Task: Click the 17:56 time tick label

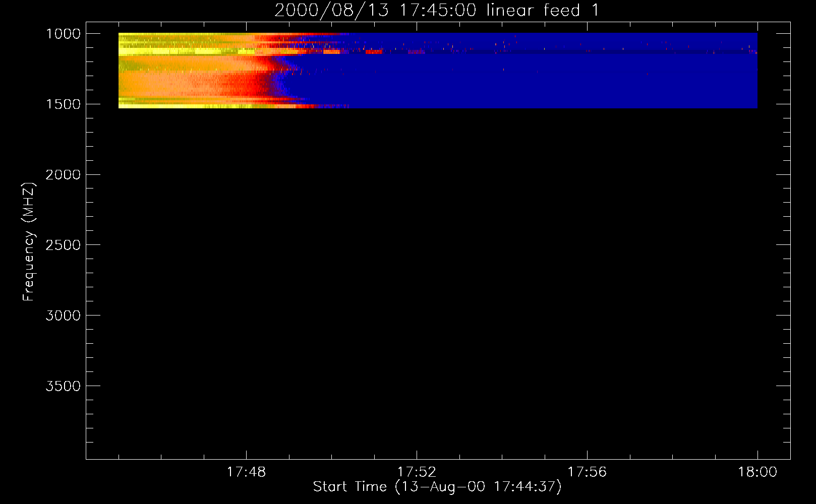Action: (x=587, y=472)
